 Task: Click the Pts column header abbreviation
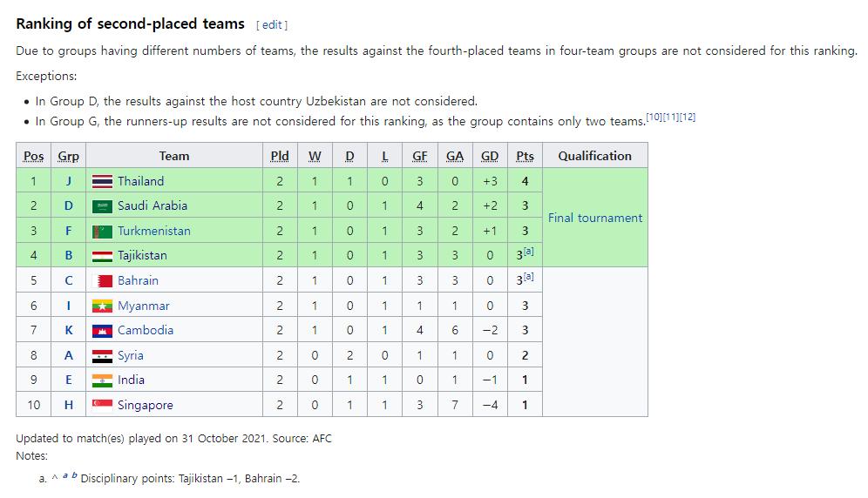525,156
